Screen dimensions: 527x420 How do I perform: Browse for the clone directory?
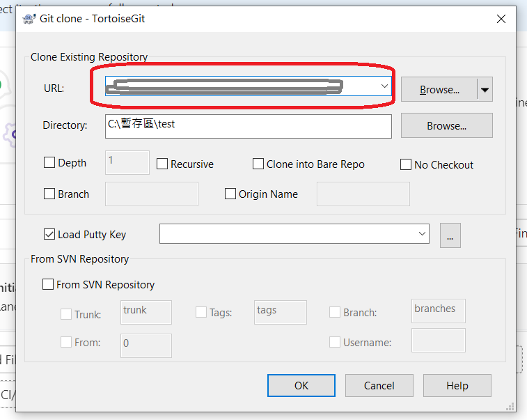point(447,126)
